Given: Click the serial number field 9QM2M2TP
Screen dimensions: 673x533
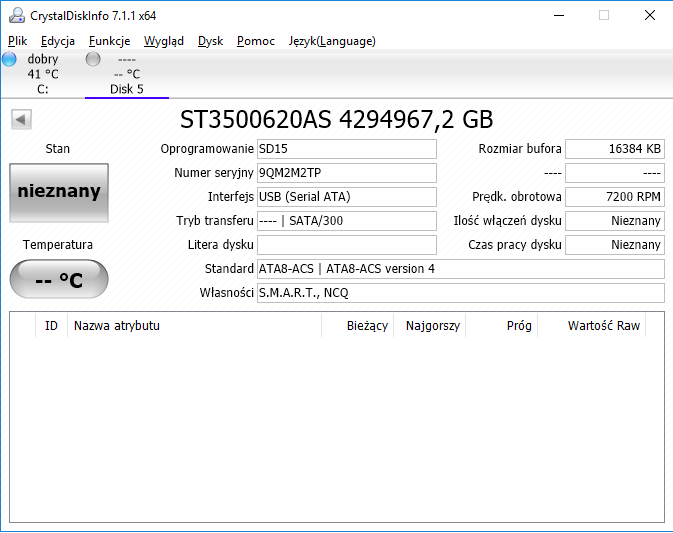Looking at the screenshot, I should 347,173.
